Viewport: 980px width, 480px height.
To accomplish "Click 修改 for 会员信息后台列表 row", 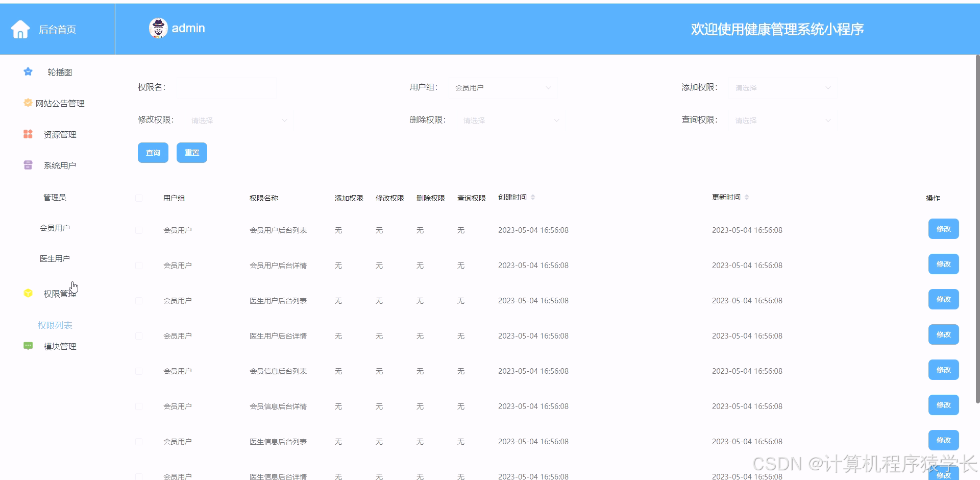I will pyautogui.click(x=943, y=370).
